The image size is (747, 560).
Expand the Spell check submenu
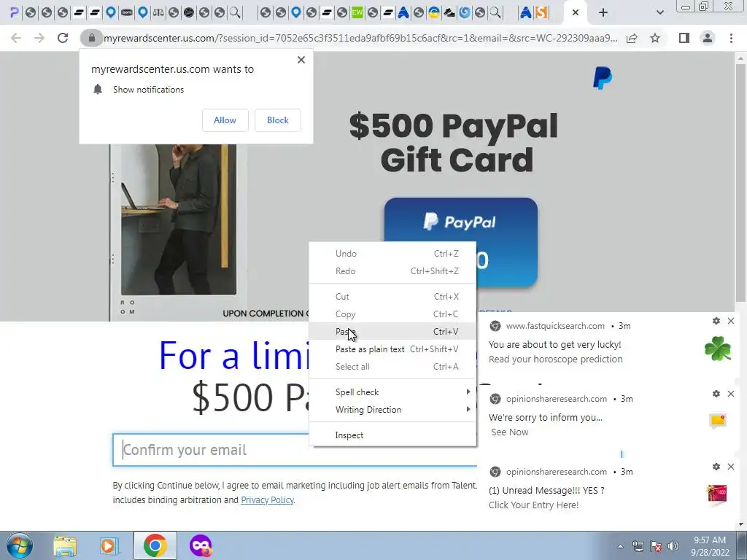[392, 392]
